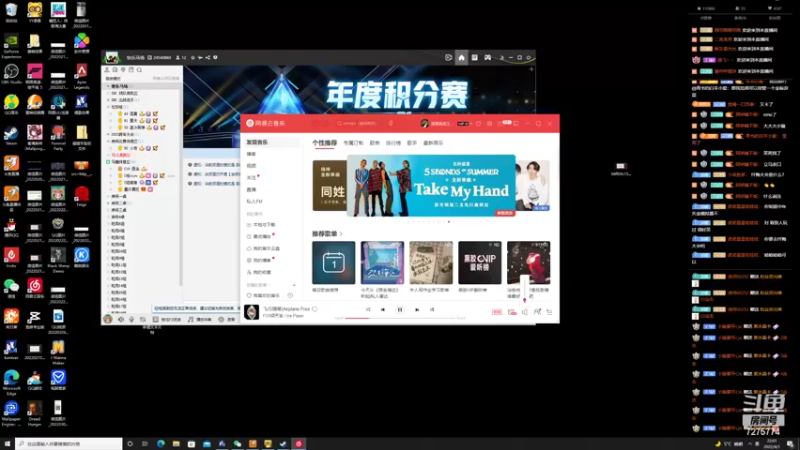Open the Take My Hand banner
800x450 pixels.
coord(431,186)
